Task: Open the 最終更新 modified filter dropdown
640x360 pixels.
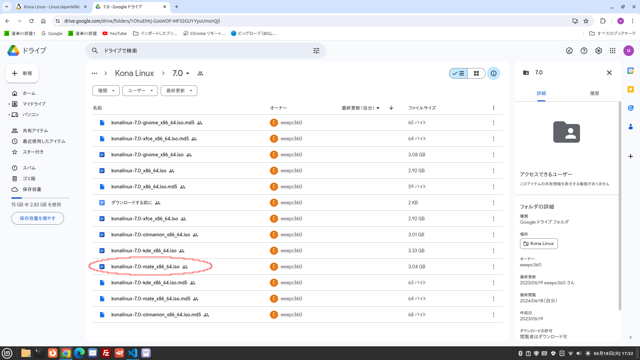Action: (179, 91)
